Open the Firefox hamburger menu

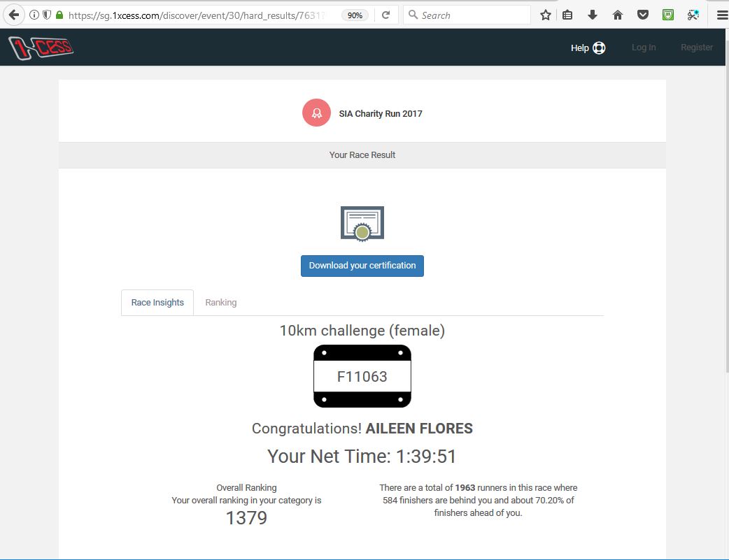coord(721,15)
